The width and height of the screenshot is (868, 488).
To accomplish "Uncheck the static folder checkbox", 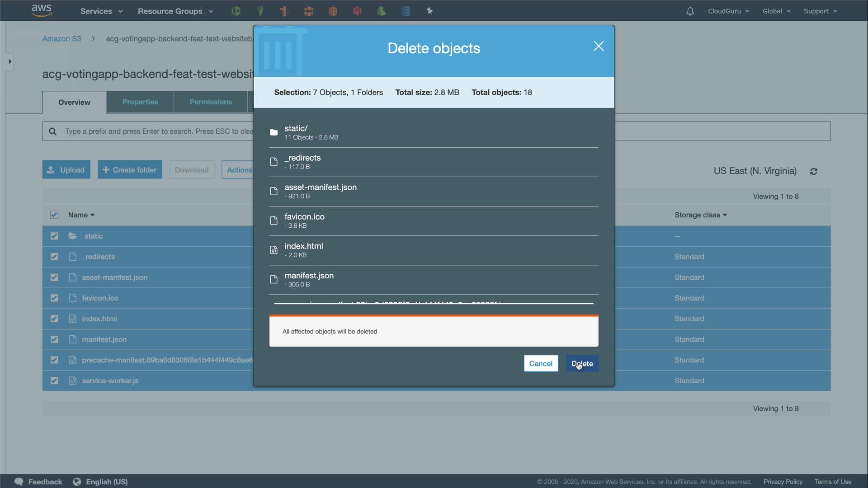I will 54,236.
